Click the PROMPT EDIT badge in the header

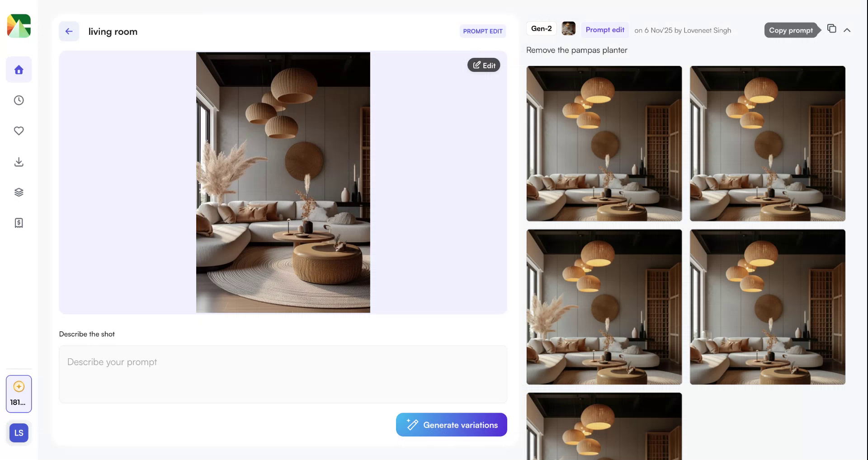coord(482,31)
